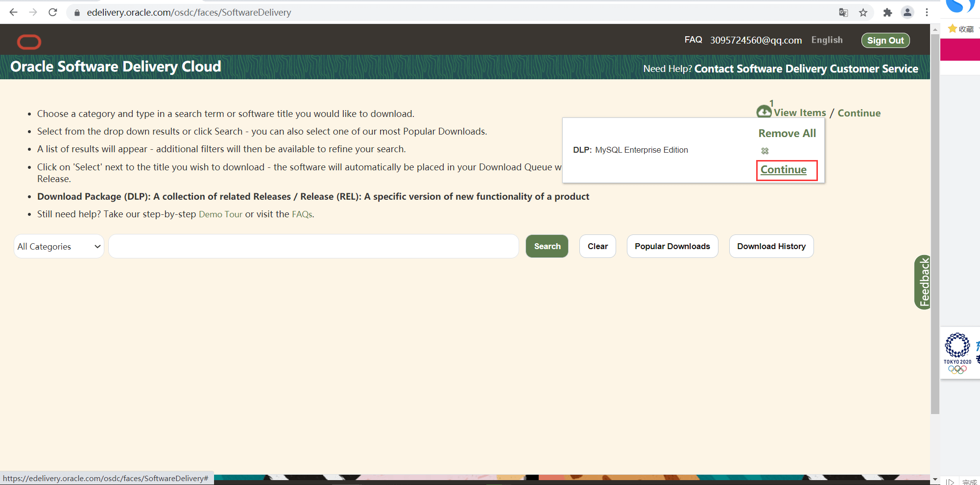Click the search text field
The image size is (980, 485).
point(313,246)
